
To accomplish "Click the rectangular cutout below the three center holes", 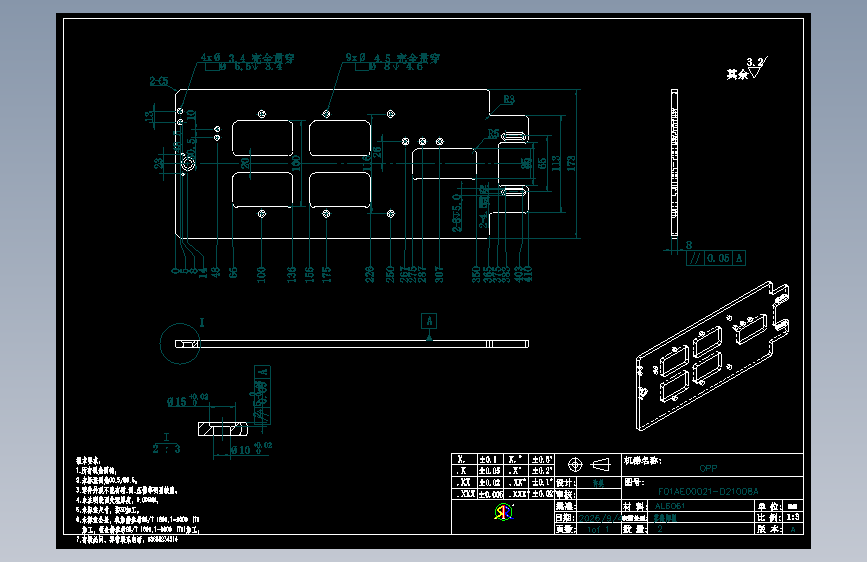I will pyautogui.click(x=445, y=164).
